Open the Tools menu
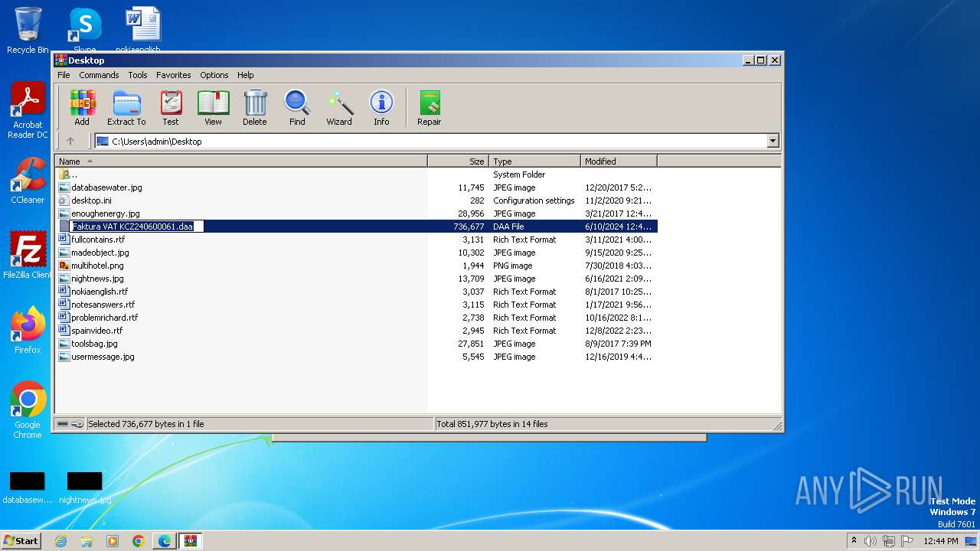This screenshot has height=551, width=980. click(x=138, y=75)
